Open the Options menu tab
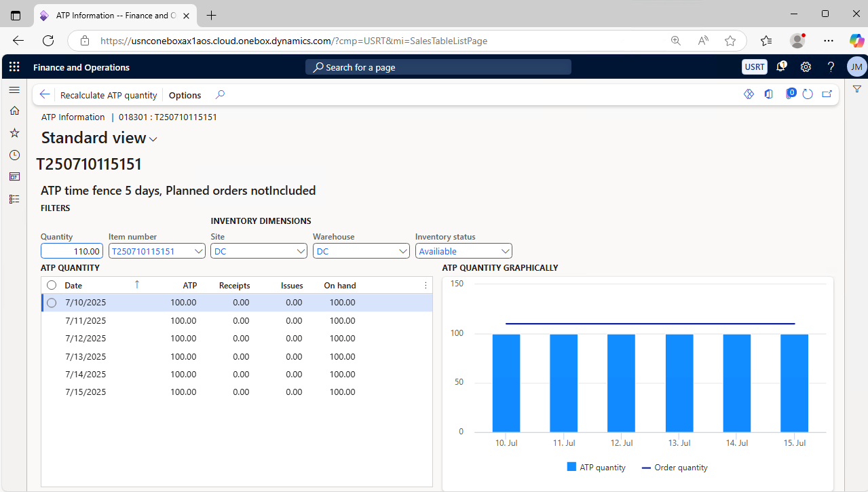 [x=185, y=95]
